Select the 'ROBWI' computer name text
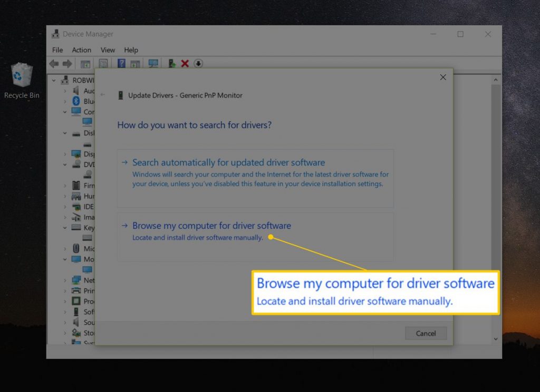 click(83, 80)
